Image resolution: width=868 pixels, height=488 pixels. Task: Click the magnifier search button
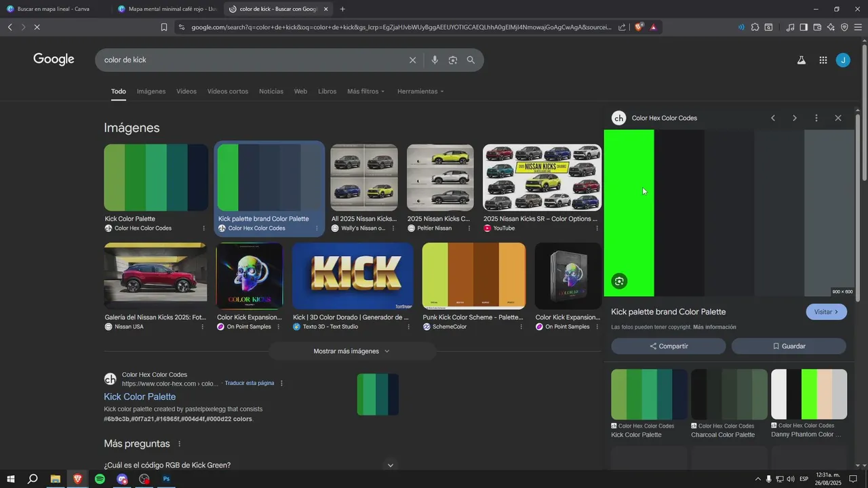click(471, 60)
